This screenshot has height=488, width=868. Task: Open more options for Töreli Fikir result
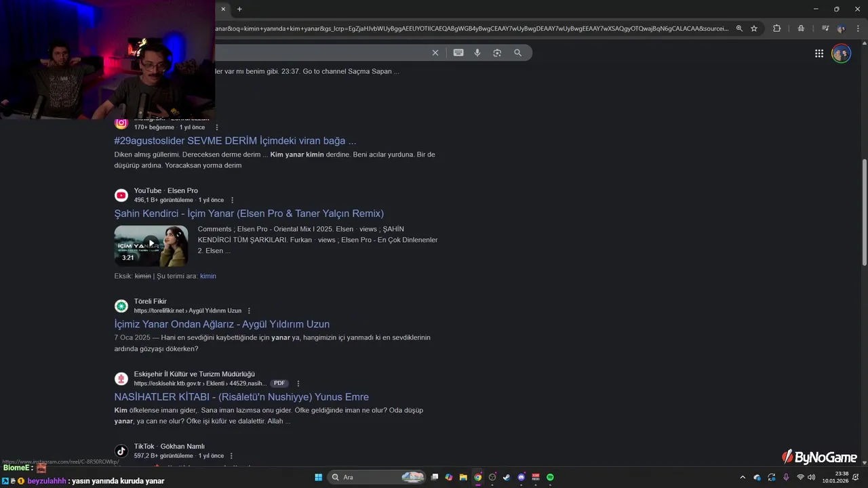[249, 310]
